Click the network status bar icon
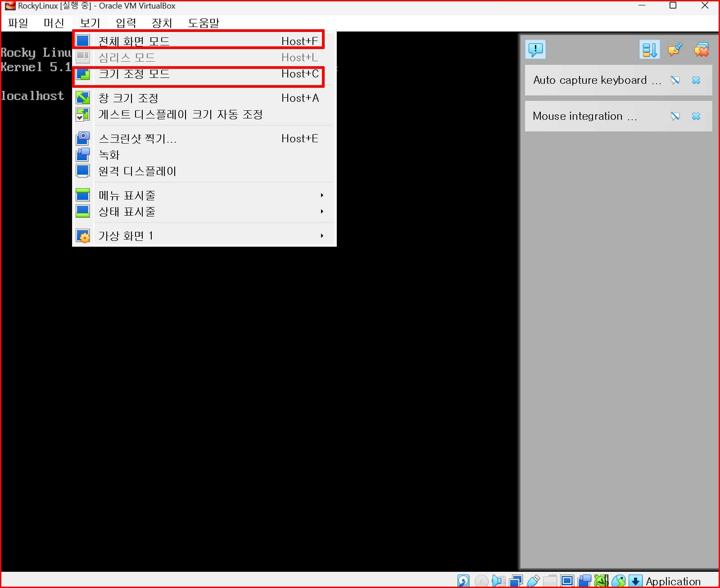720x588 pixels. [516, 581]
